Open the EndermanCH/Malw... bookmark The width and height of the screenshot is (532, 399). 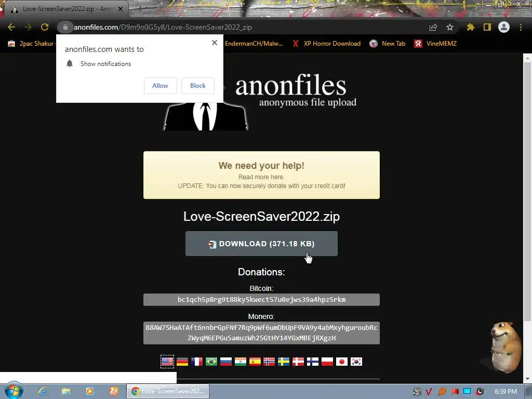[x=254, y=44]
